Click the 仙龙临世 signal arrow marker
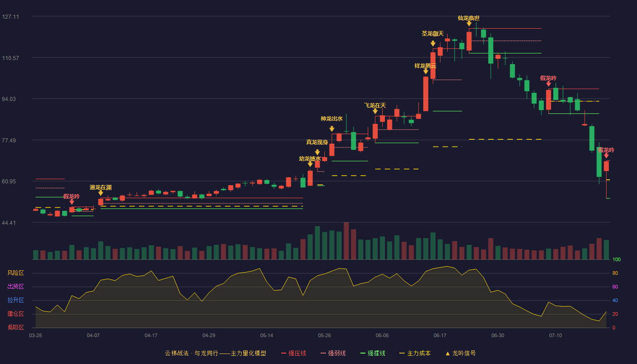The height and width of the screenshot is (364, 637). (469, 24)
